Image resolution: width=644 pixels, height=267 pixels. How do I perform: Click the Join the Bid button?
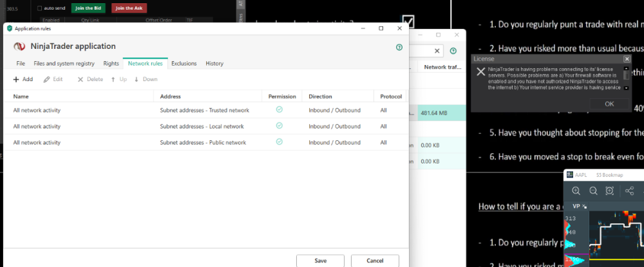pyautogui.click(x=88, y=8)
